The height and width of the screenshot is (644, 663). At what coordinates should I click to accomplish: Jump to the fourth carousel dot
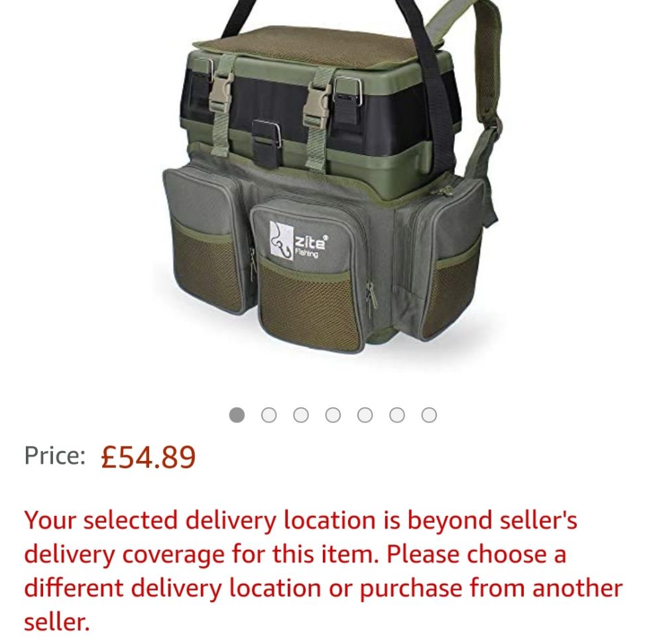coord(333,415)
